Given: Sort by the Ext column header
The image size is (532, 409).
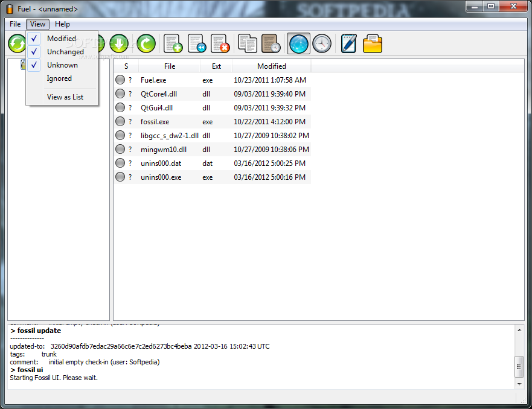Looking at the screenshot, I should click(x=216, y=66).
